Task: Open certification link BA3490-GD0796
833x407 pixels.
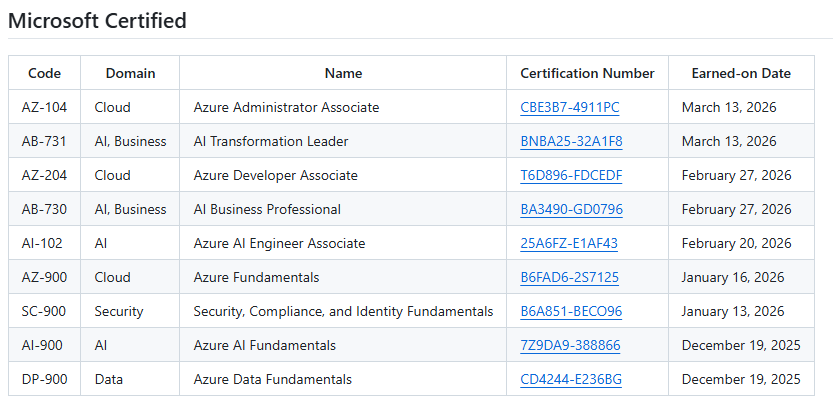Action: click(x=571, y=209)
